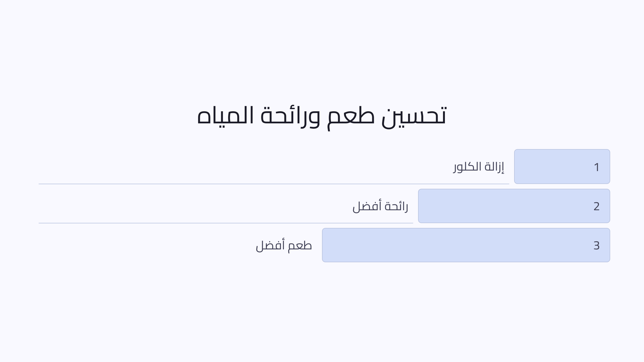The width and height of the screenshot is (644, 362).
Task: Click the word "رائحة" in the second row label
Action: pyautogui.click(x=396, y=206)
